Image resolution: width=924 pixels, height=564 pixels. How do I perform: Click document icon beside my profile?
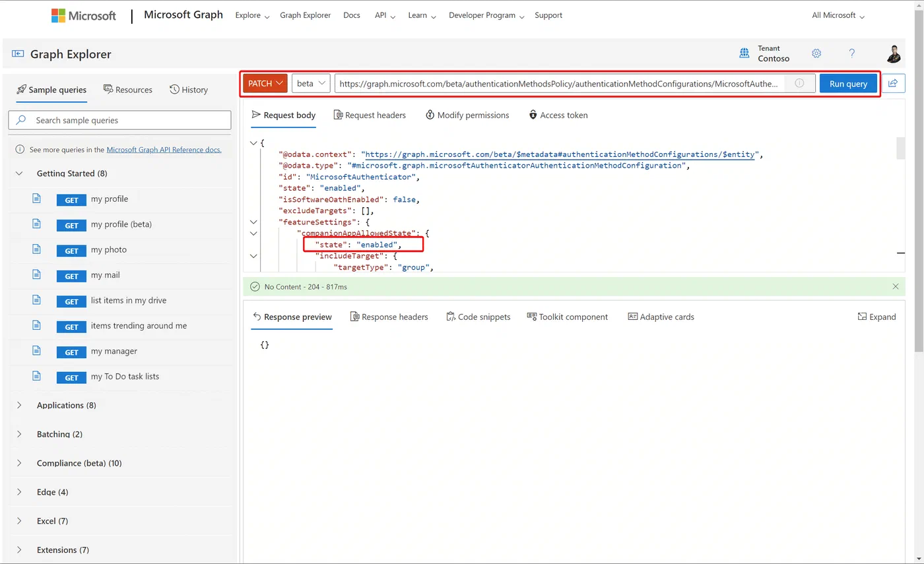click(37, 199)
